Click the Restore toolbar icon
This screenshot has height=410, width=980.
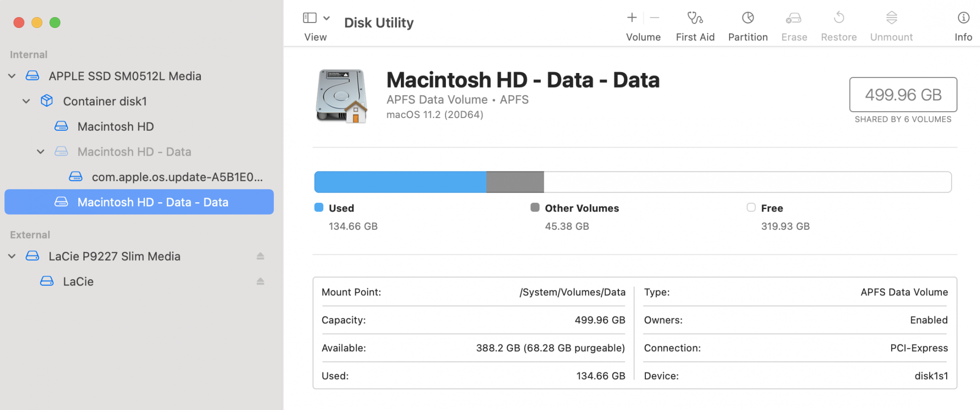[x=839, y=18]
